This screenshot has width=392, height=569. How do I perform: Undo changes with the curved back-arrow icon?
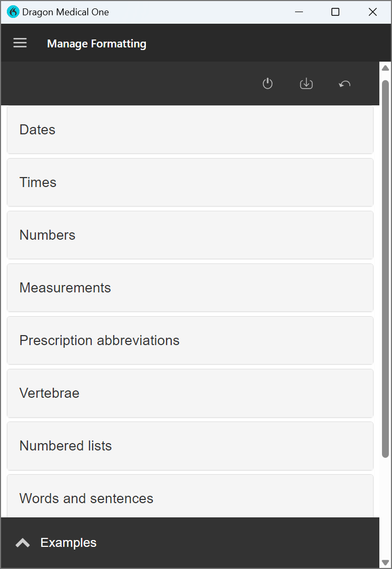tap(345, 83)
